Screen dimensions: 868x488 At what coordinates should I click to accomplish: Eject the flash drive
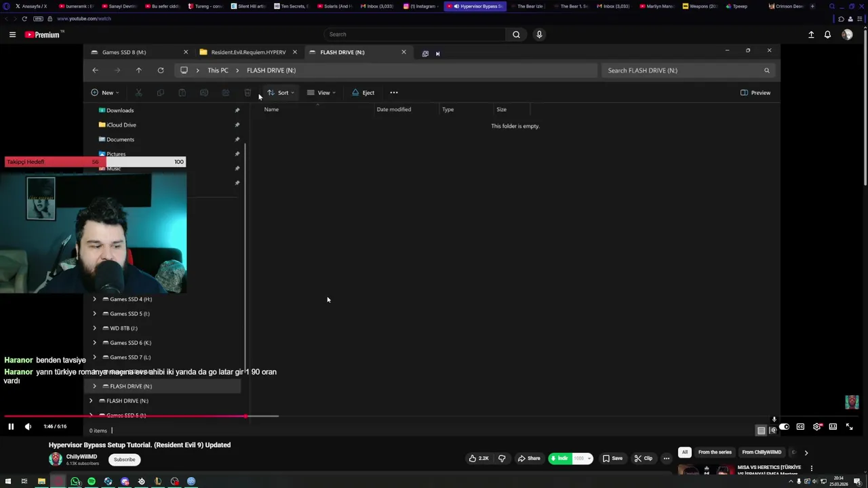tap(363, 93)
